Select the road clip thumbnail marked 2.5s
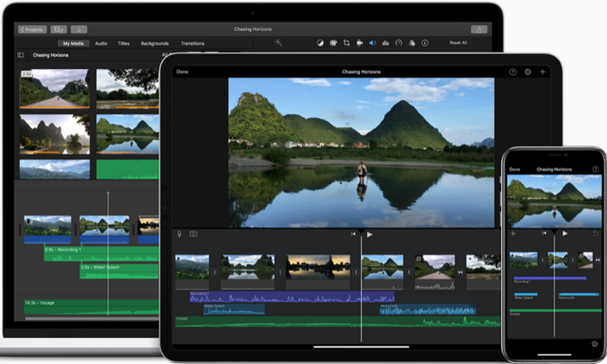 click(54, 89)
